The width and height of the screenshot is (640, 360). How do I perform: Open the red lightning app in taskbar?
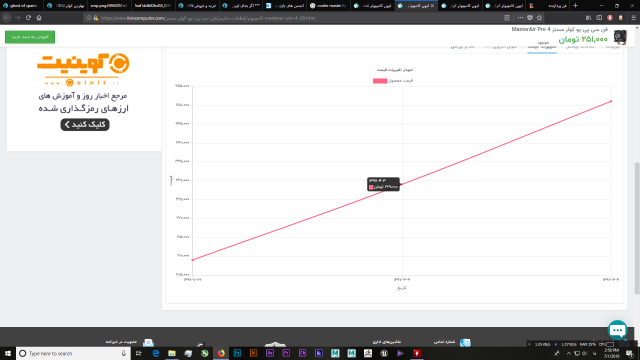click(417, 353)
